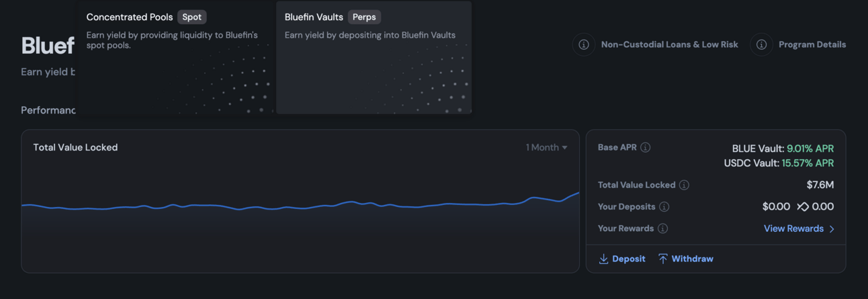Click the USDC Vault 15.57% APR value
The image size is (868, 299).
tap(808, 163)
